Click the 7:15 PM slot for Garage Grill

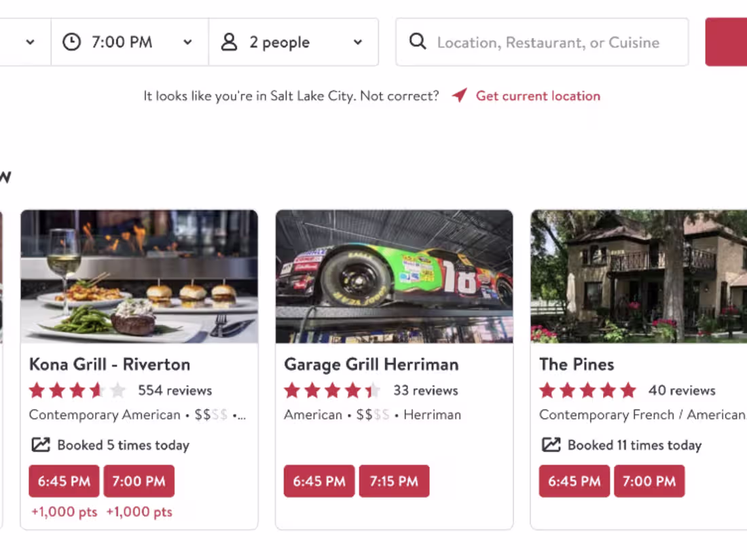395,481
